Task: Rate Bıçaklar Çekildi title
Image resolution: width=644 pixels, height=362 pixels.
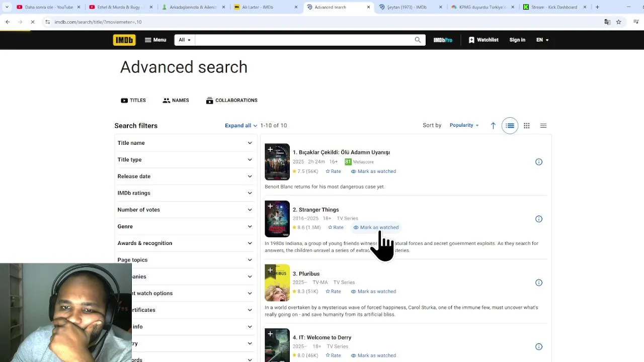Action: [x=333, y=171]
